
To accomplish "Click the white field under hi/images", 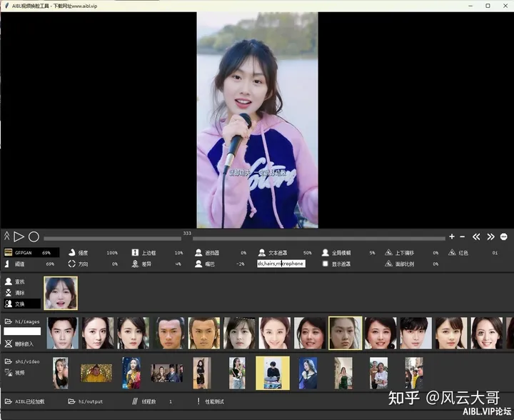I will pyautogui.click(x=22, y=331).
